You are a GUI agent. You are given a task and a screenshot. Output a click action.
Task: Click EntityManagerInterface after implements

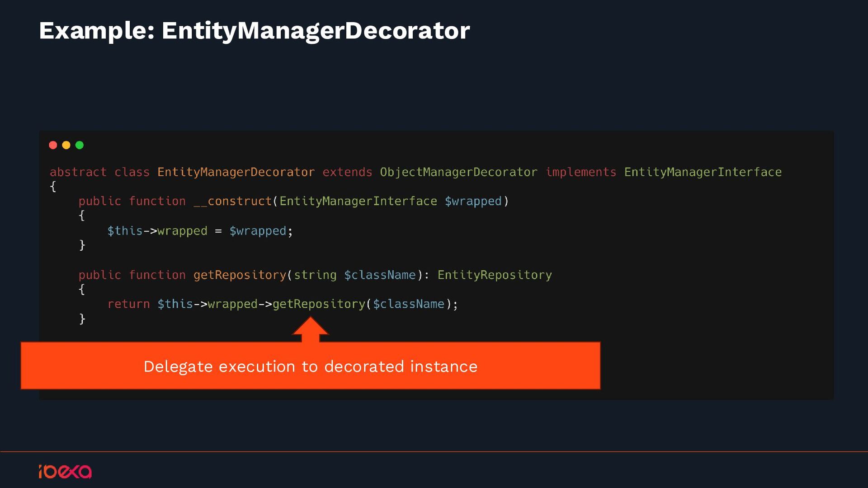click(x=703, y=172)
